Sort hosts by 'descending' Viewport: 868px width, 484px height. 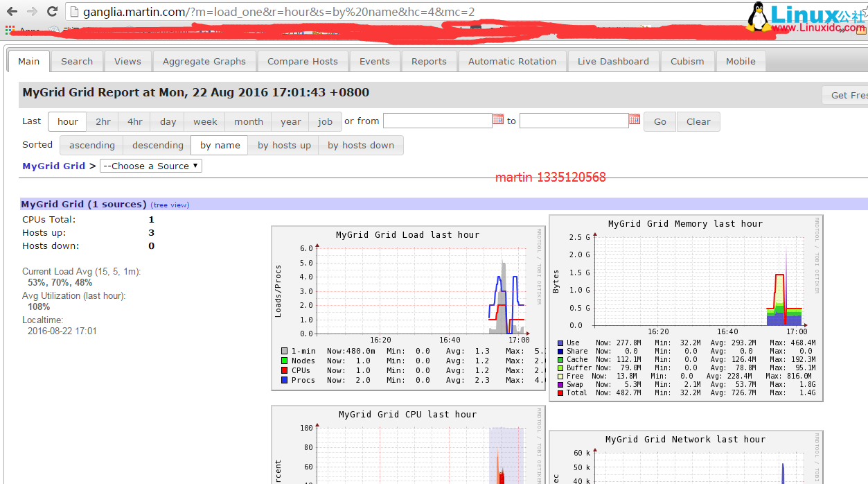point(157,146)
